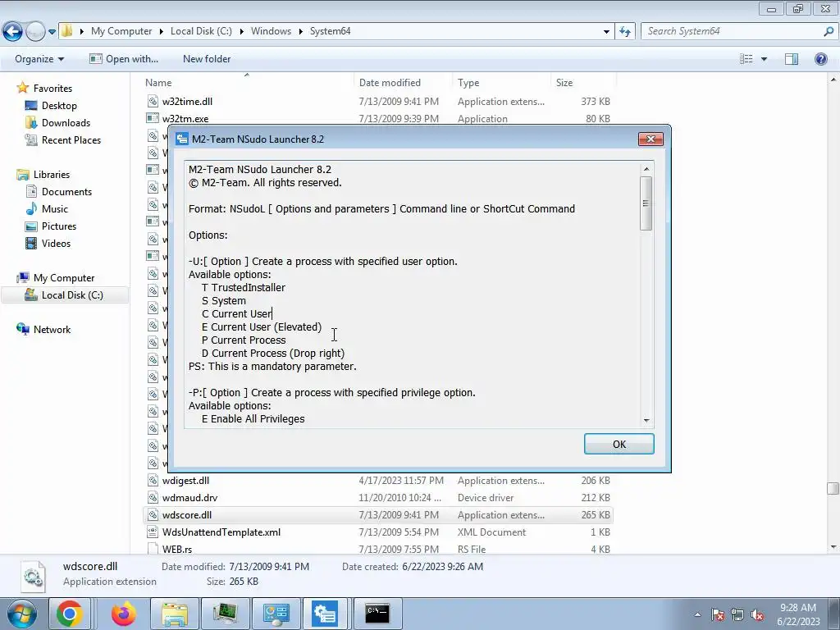Select Favorites in the navigation pane
Image resolution: width=840 pixels, height=630 pixels.
52,89
